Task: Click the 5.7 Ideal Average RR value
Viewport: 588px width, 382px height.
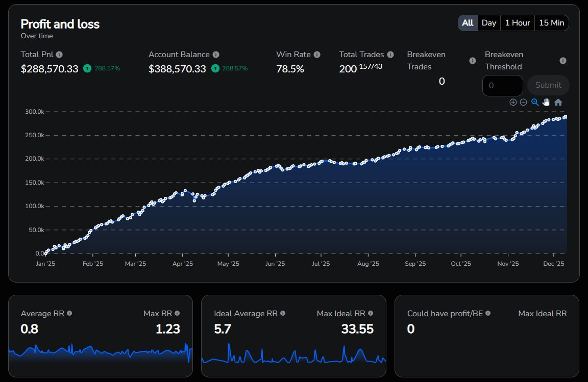Action: pyautogui.click(x=223, y=329)
